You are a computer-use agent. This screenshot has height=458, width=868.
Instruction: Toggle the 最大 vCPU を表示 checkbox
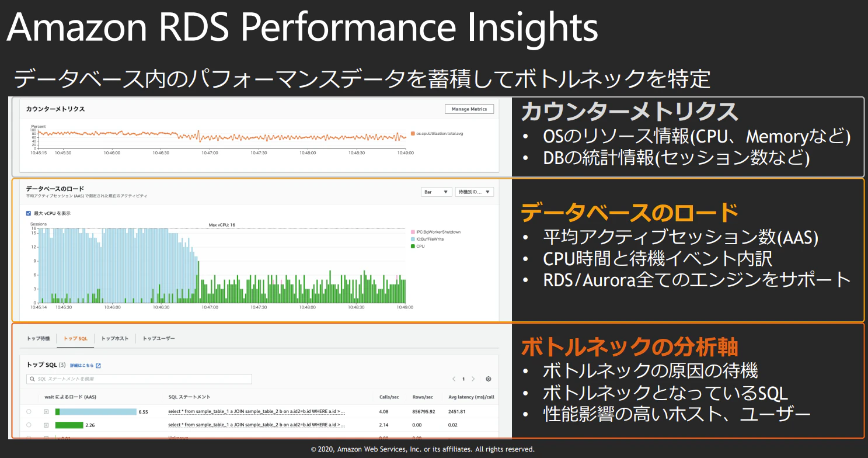point(29,213)
